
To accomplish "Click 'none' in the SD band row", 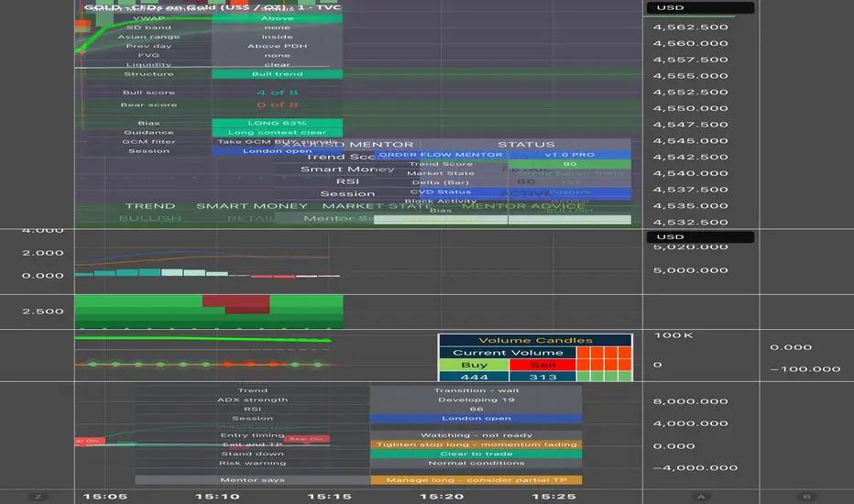I will point(278,27).
